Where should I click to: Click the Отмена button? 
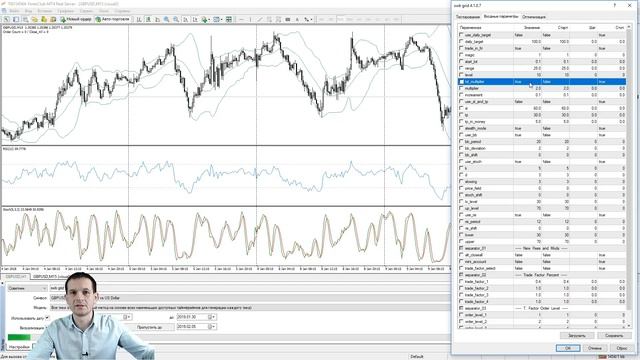595,348
